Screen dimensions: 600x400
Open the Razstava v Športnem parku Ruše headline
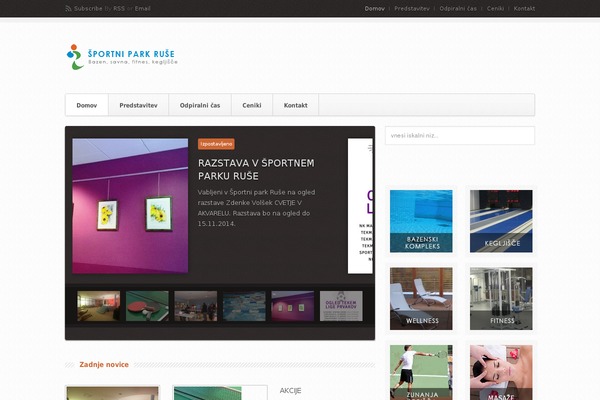click(256, 169)
